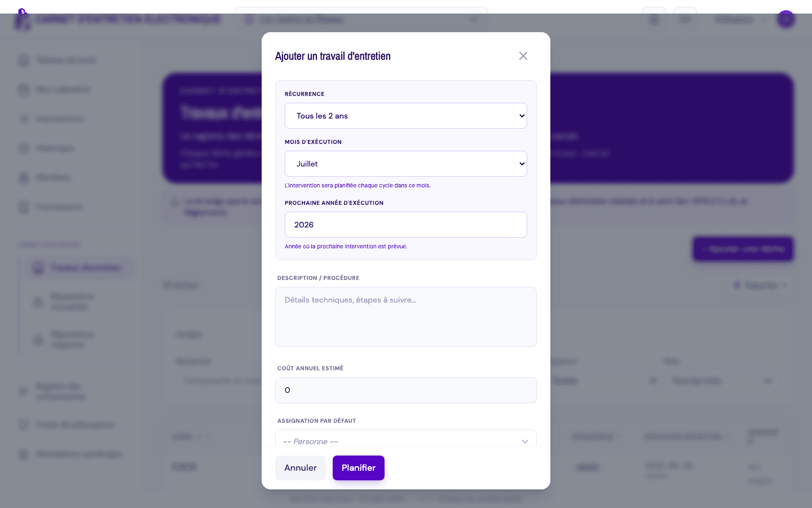812x508 pixels.
Task: Click the Prochaine année d'exécution field with 2026
Action: pos(406,225)
